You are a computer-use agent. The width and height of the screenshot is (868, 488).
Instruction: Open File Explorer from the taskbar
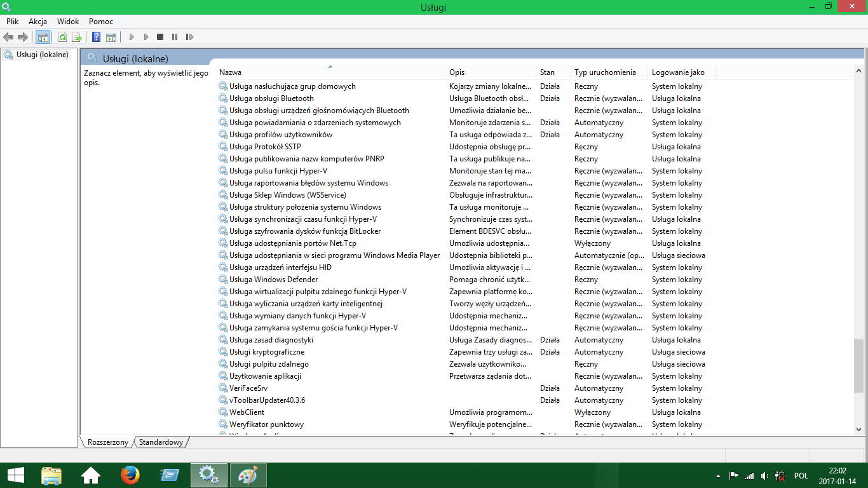coord(51,475)
